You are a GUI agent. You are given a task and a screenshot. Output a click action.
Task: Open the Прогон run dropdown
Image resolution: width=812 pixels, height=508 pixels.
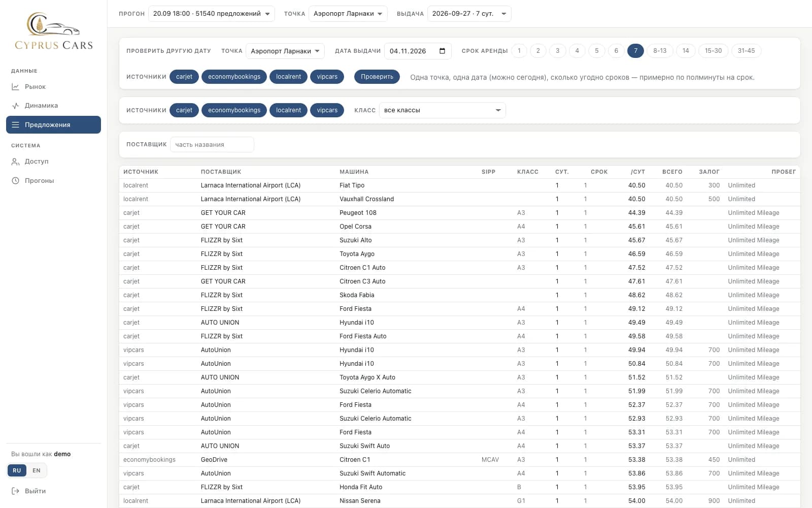211,14
